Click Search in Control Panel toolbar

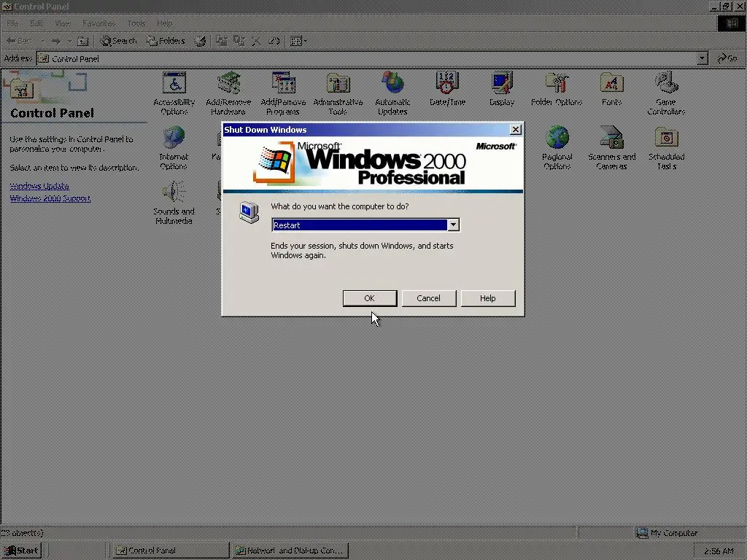[x=119, y=41]
